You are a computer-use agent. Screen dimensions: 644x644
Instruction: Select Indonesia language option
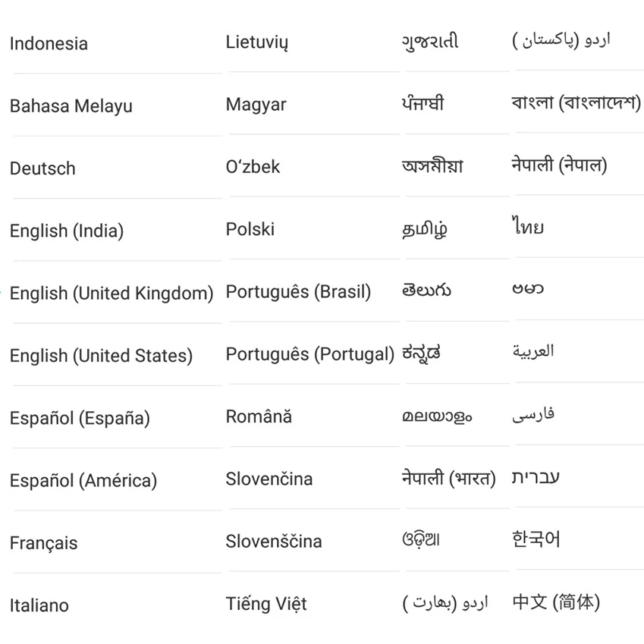(x=49, y=43)
